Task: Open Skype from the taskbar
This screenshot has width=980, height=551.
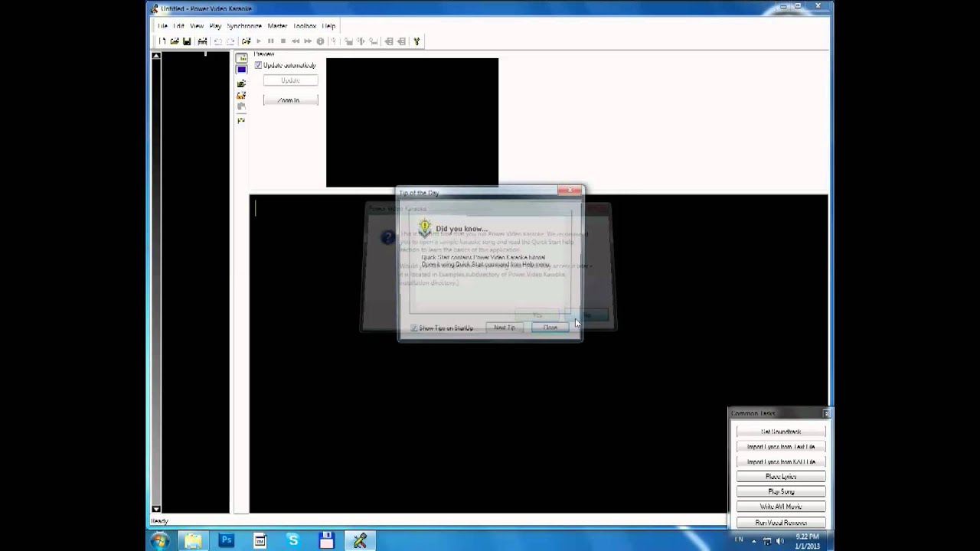Action: 292,540
